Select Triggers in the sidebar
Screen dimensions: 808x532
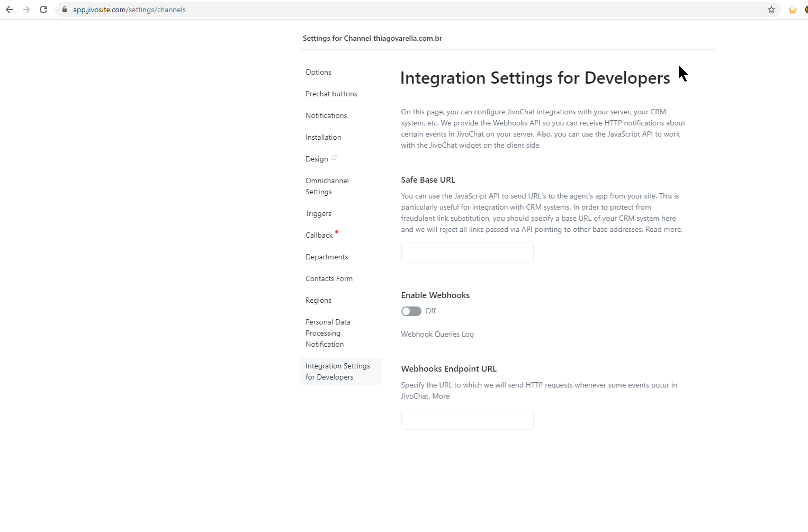click(318, 213)
